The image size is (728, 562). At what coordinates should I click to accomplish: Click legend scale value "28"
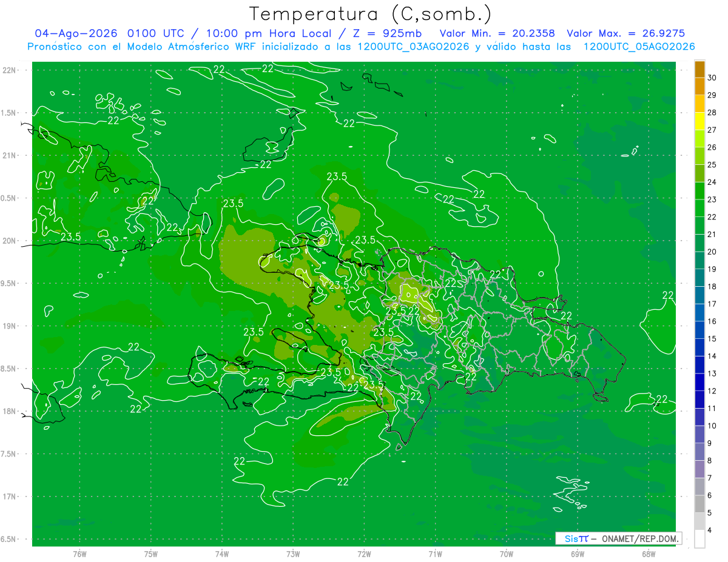point(712,112)
